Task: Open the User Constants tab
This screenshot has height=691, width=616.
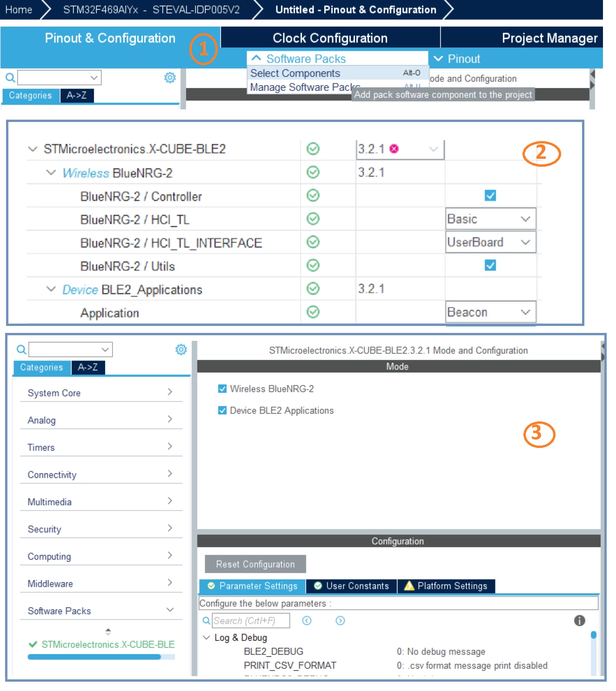Action: click(x=351, y=586)
